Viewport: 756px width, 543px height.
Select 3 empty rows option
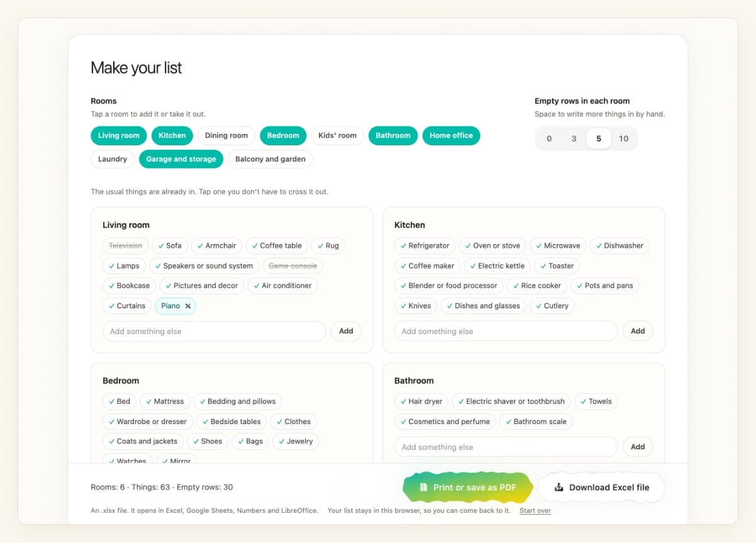pos(574,138)
